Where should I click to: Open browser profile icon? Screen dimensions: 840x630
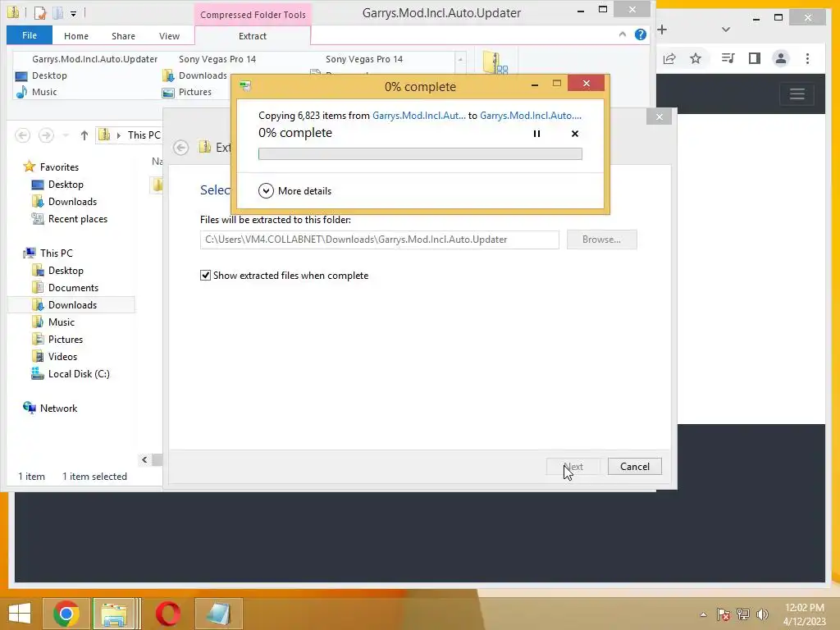(781, 58)
